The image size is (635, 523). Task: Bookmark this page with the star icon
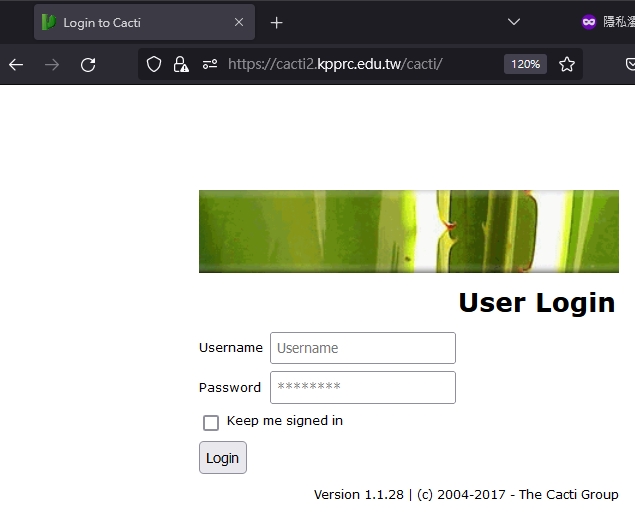point(567,64)
